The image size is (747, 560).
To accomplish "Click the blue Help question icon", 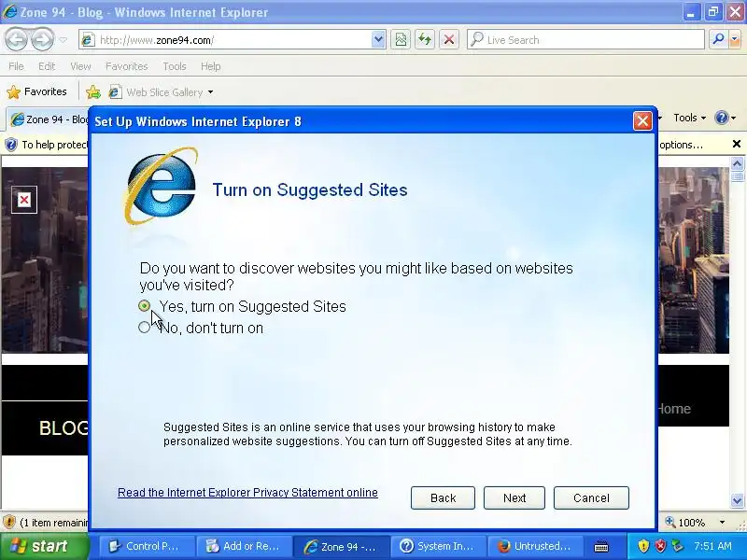I will [722, 118].
